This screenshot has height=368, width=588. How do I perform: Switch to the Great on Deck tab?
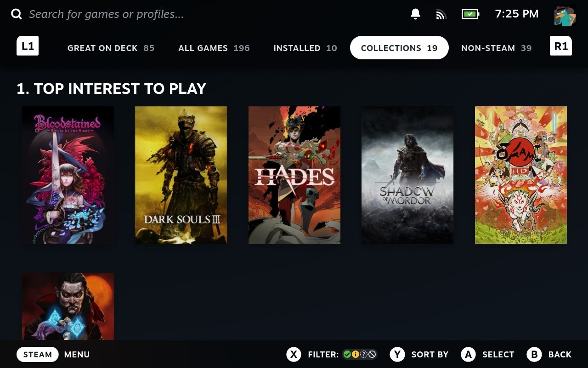click(x=111, y=48)
